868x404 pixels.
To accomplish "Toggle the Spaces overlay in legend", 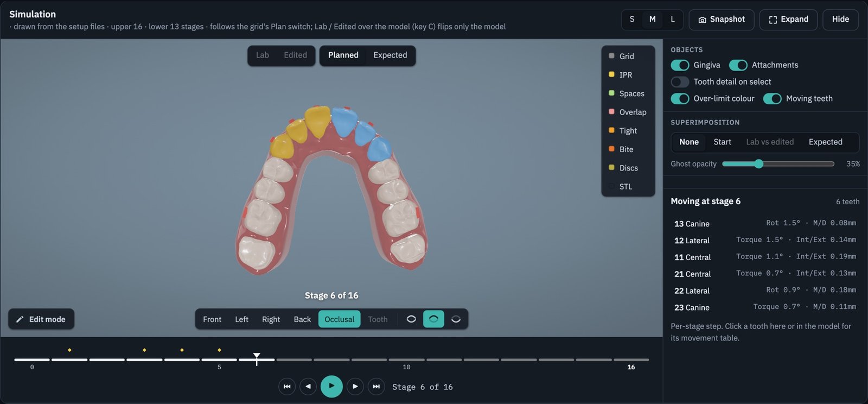I will (x=628, y=93).
